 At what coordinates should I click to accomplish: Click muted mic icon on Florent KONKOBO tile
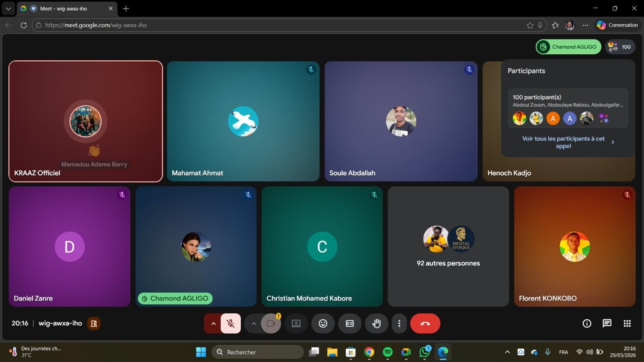coord(627,195)
